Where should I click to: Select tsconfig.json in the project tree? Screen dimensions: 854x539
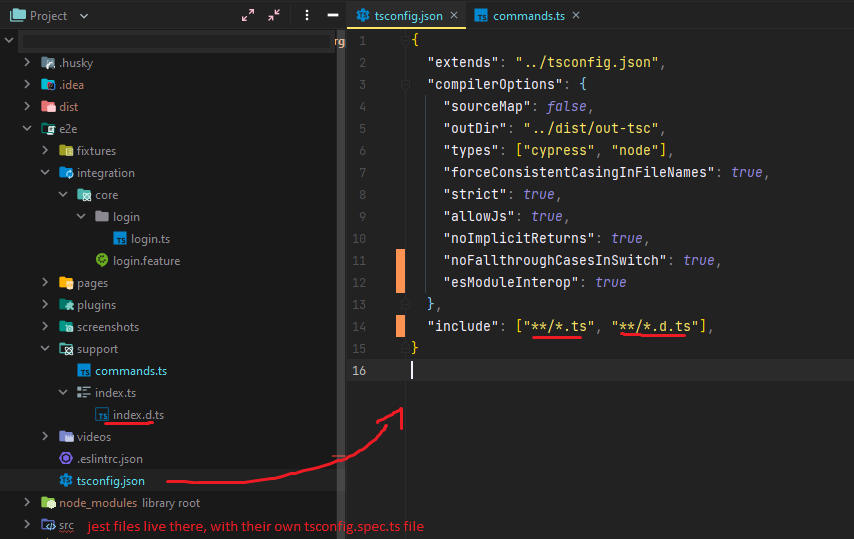click(111, 481)
